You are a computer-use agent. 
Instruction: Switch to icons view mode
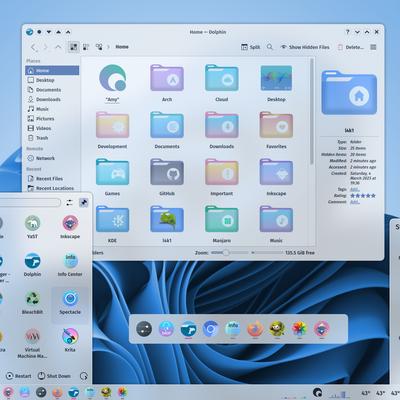[x=74, y=47]
